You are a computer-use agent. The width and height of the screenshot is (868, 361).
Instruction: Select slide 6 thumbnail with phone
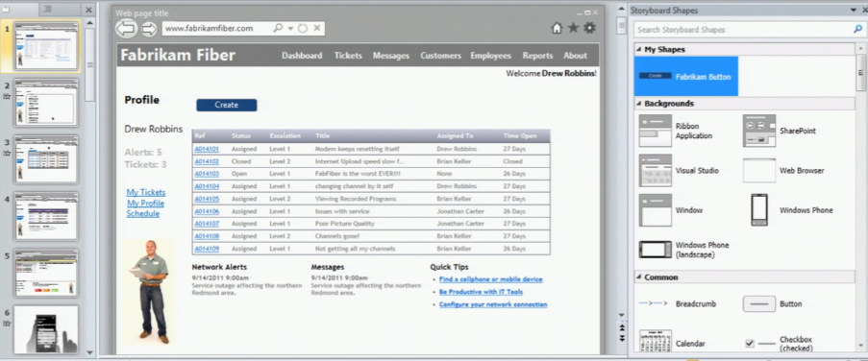point(46,329)
